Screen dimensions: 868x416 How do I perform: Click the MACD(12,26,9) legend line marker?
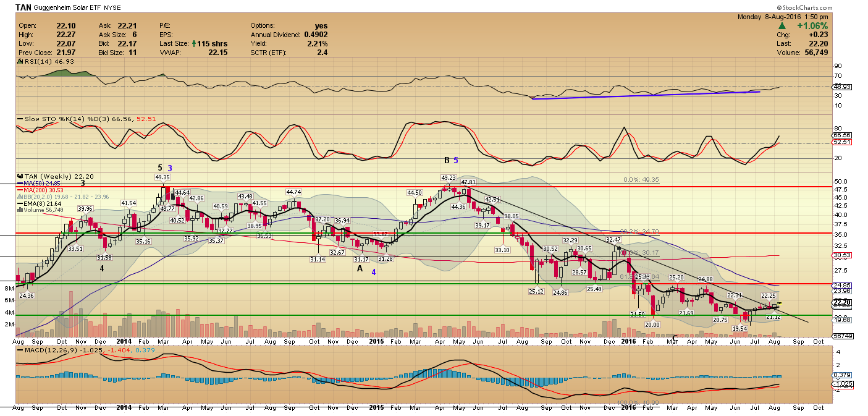pyautogui.click(x=20, y=351)
